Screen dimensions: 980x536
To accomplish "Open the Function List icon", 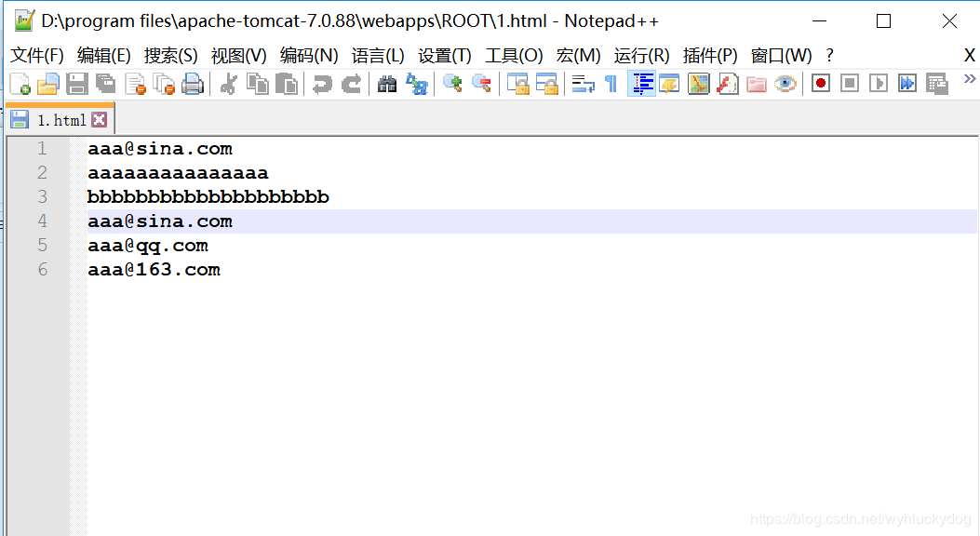I will (727, 83).
